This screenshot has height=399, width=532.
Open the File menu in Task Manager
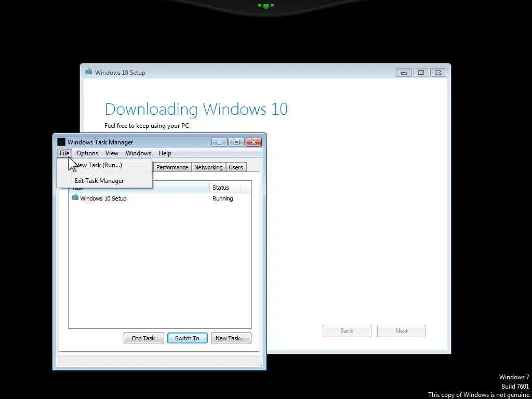pyautogui.click(x=64, y=153)
